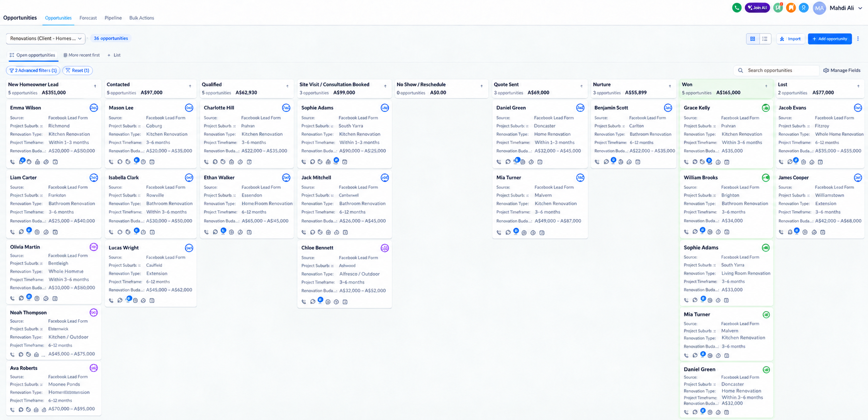Click owner avatar on Charlotte Hill card
Image resolution: width=868 pixels, height=420 pixels.
click(286, 108)
